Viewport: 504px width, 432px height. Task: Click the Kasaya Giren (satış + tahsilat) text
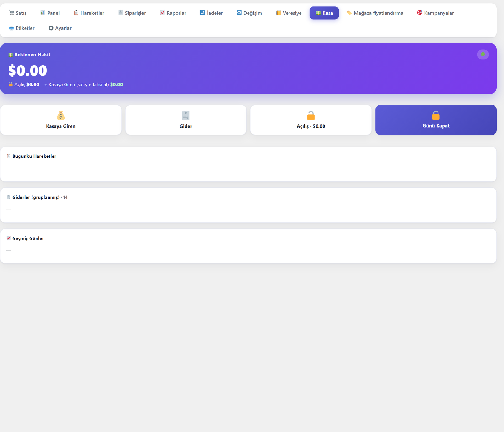click(x=79, y=84)
